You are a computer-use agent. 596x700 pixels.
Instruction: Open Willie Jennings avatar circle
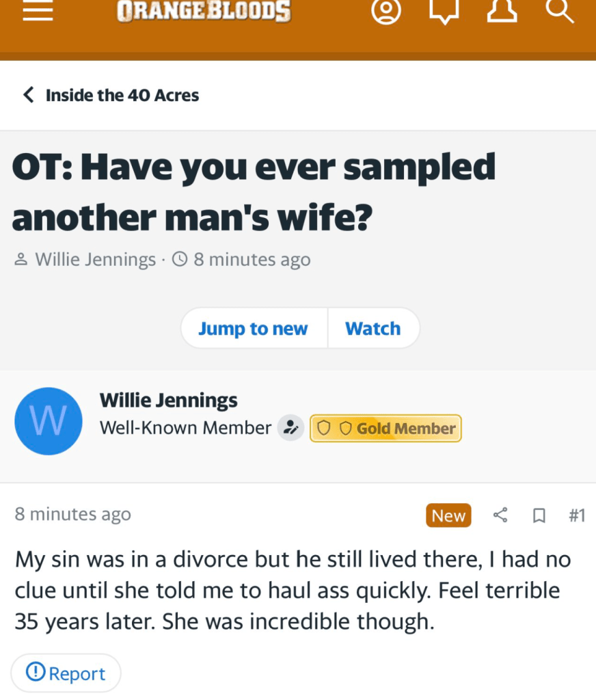pyautogui.click(x=49, y=421)
